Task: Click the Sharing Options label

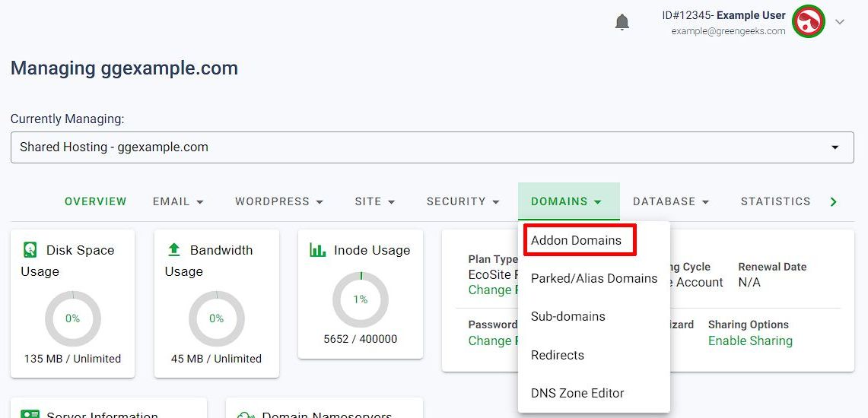Action: (749, 325)
